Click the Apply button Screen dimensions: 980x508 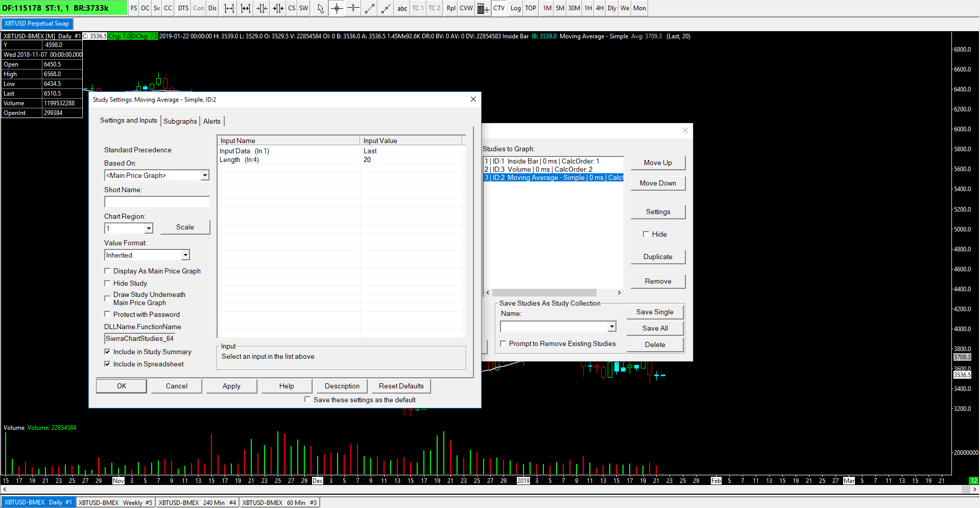(231, 386)
